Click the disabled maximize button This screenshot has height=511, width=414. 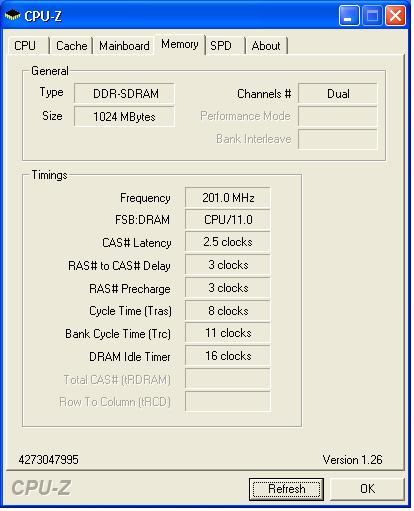pyautogui.click(x=372, y=15)
